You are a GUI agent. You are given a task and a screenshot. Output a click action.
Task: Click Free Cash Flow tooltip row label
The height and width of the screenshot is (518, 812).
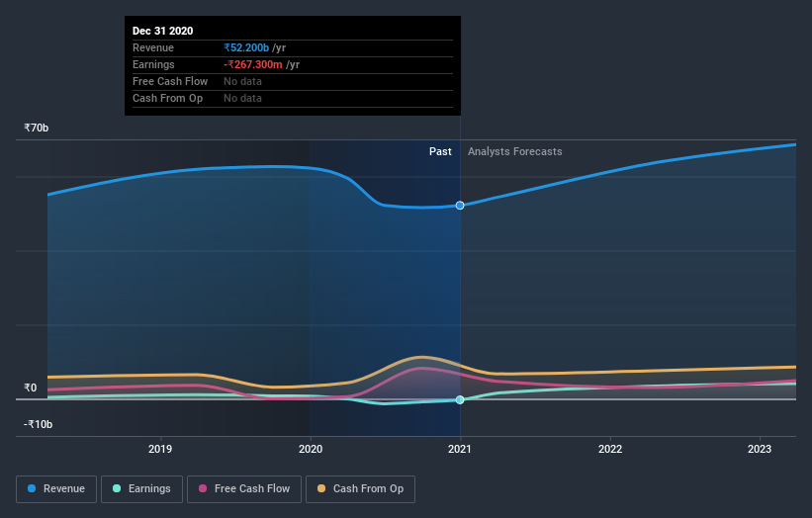(170, 81)
